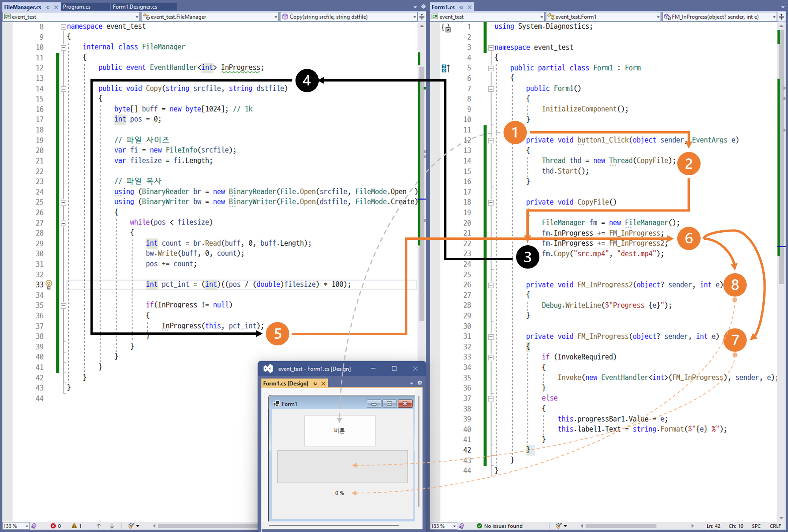
Task: Click the warning count indicator in left editor
Action: coord(76,526)
